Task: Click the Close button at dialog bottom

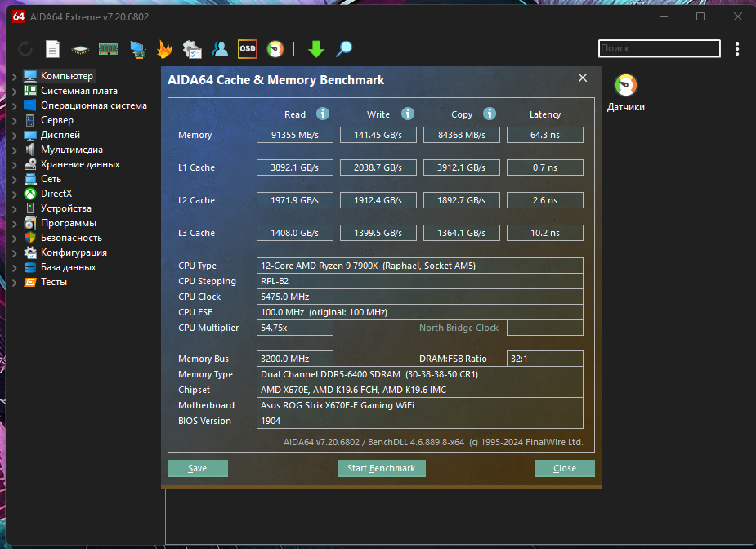Action: pos(564,468)
